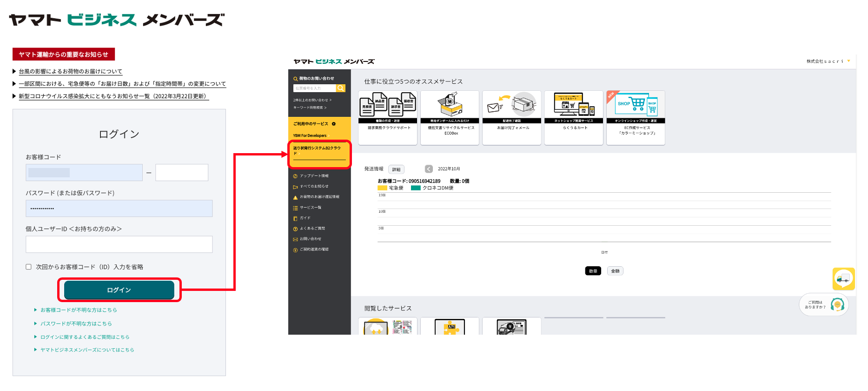Click お客様コードが不明な方はこちら link
Screen dimensions: 868x391
coord(79,310)
